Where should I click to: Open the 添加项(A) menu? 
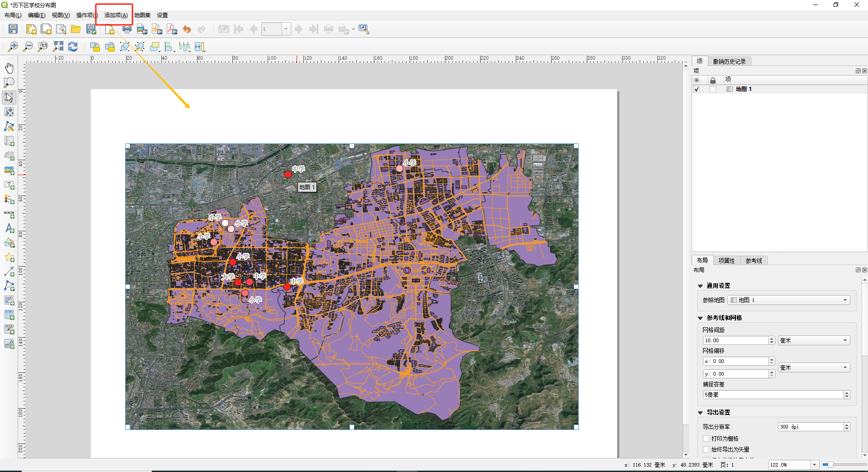tap(116, 15)
